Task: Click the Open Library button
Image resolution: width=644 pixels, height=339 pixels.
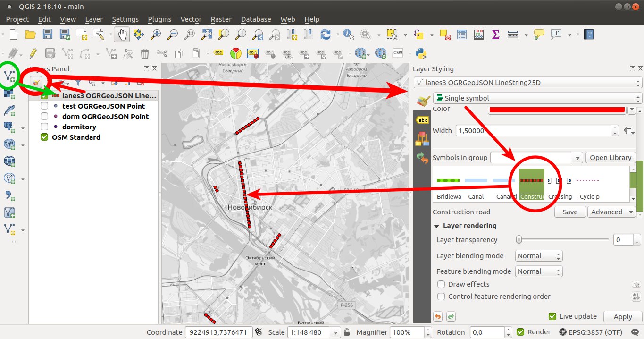Action: click(x=611, y=158)
